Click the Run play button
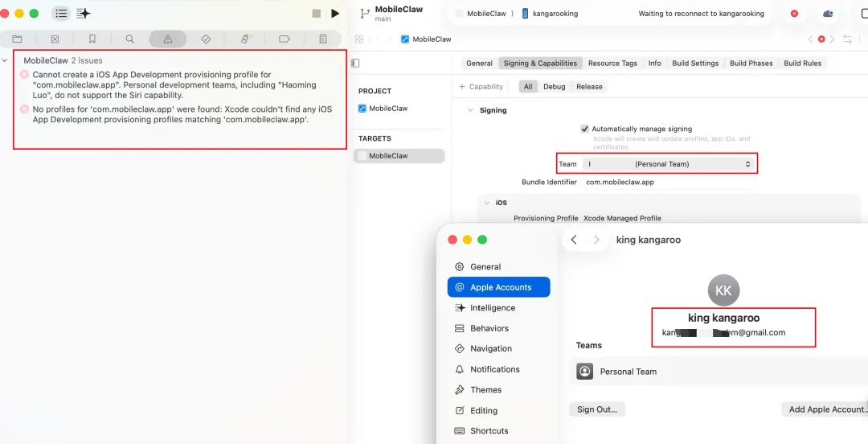 coord(335,14)
